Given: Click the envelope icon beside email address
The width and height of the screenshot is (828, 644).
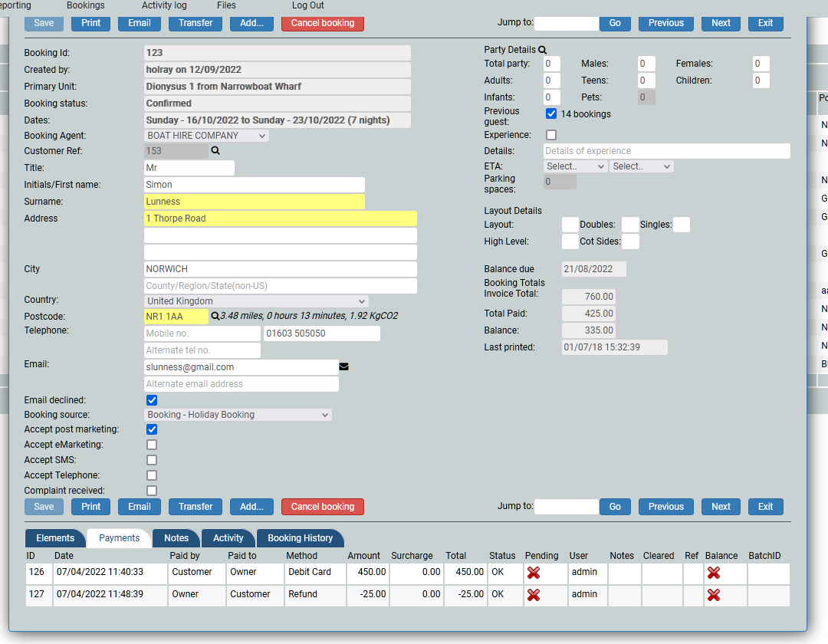Looking at the screenshot, I should [343, 367].
